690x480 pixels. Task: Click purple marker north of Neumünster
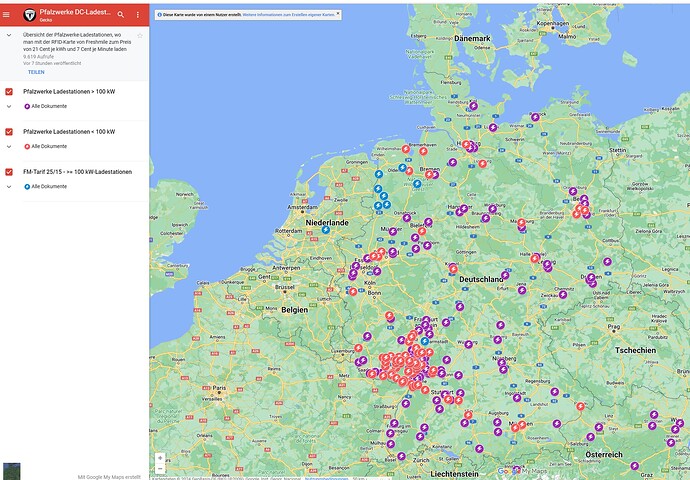pos(473,106)
